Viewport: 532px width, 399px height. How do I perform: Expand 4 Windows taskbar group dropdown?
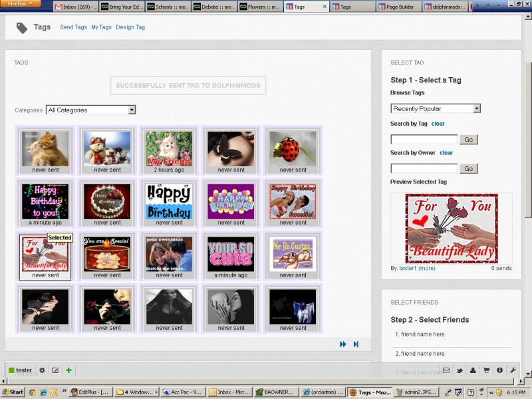point(156,392)
